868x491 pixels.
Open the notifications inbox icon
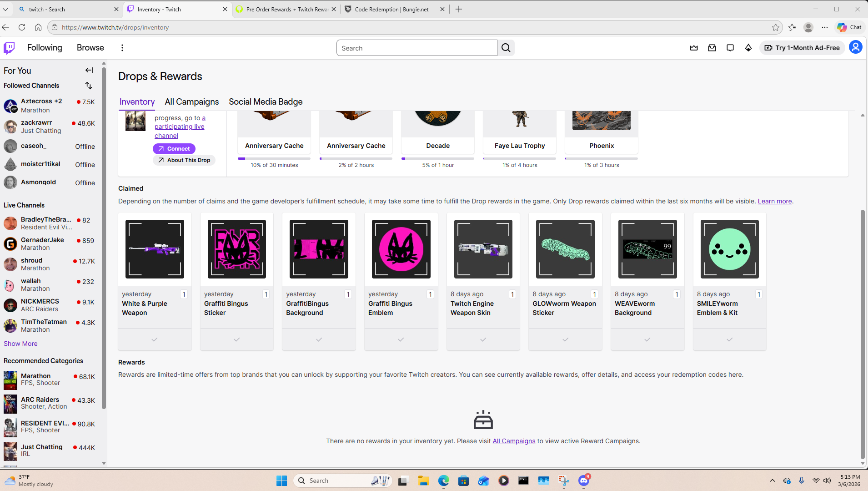coord(712,48)
